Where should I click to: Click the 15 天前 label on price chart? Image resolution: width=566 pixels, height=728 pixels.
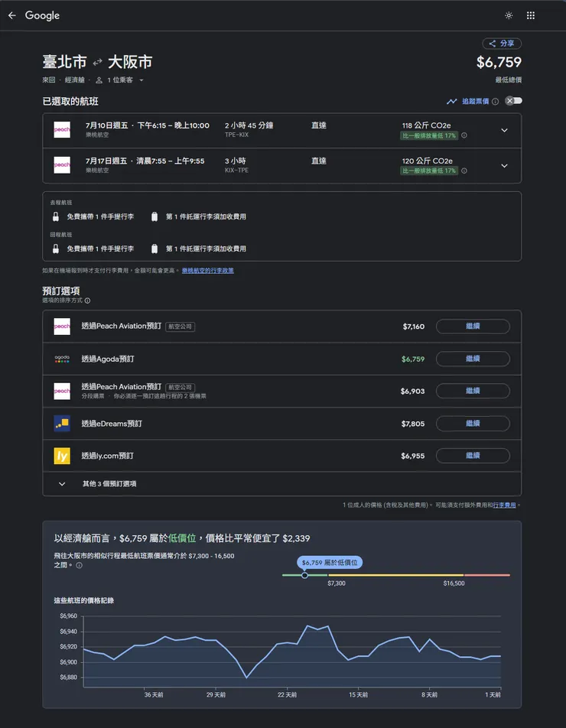tap(359, 695)
